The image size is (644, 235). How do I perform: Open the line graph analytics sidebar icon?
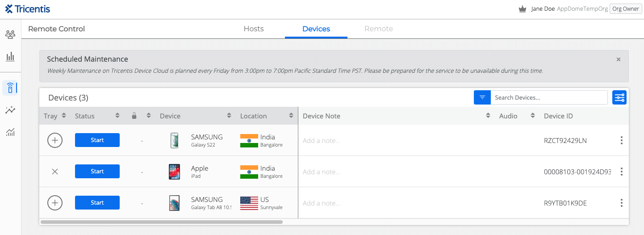coord(10,110)
